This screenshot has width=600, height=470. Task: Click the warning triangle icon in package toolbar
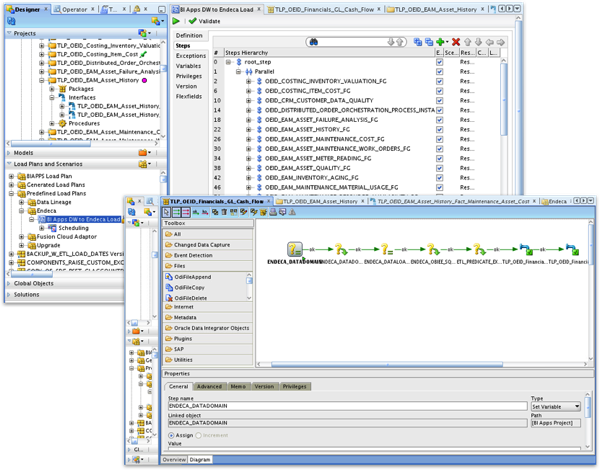pos(292,212)
